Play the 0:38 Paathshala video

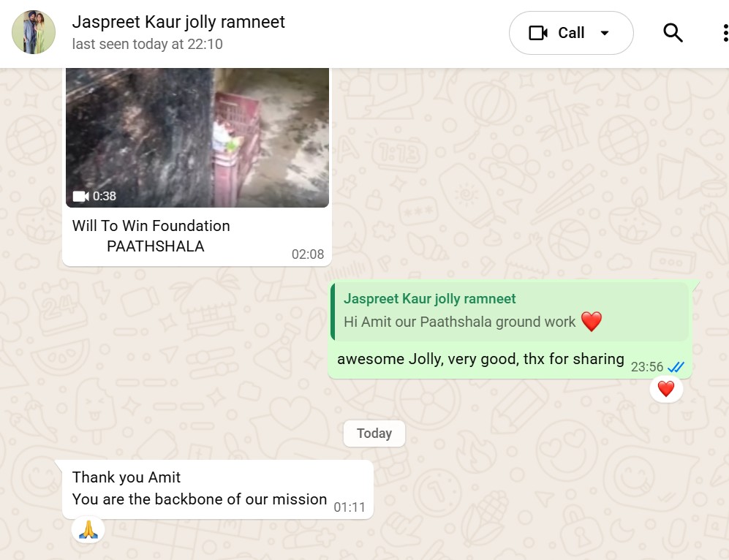(x=197, y=137)
